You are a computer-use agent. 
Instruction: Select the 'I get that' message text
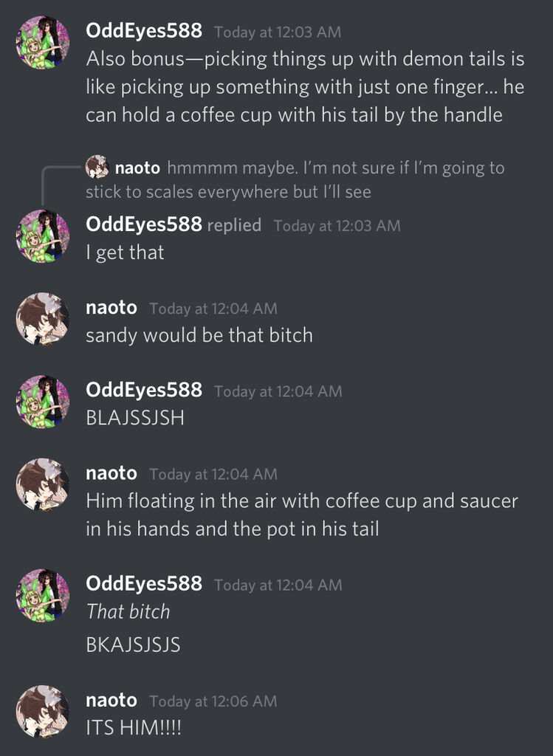pos(125,252)
